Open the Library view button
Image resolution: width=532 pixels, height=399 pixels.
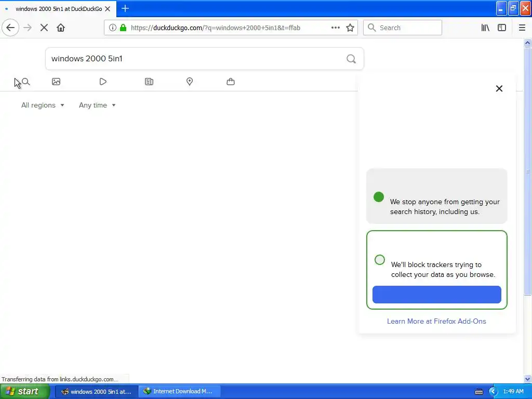485,28
